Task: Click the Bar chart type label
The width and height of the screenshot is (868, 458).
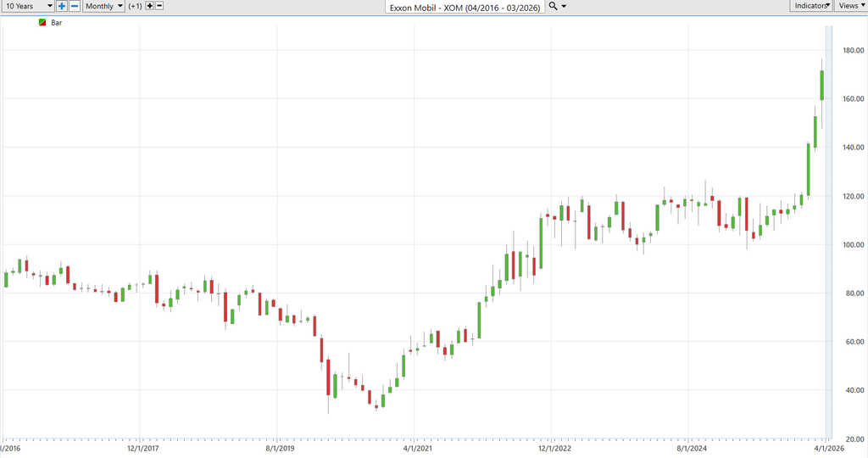Action: [57, 22]
